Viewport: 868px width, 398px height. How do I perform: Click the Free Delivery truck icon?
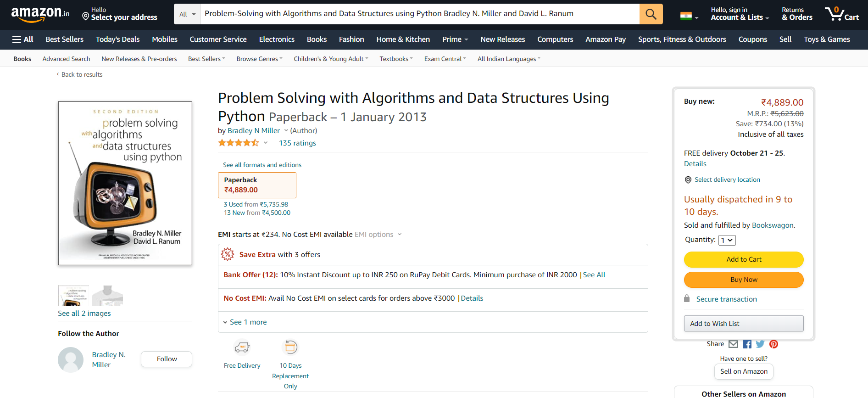point(242,348)
